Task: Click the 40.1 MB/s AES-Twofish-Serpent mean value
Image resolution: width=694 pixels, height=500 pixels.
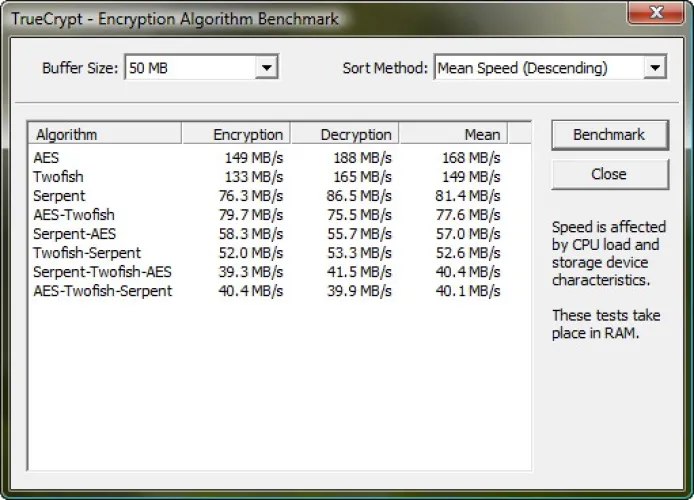Action: [468, 291]
